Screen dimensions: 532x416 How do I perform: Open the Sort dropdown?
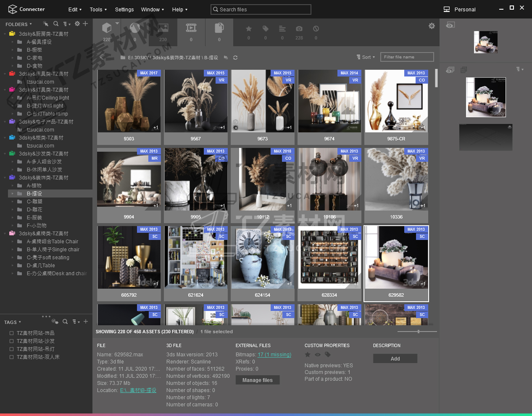pos(366,57)
